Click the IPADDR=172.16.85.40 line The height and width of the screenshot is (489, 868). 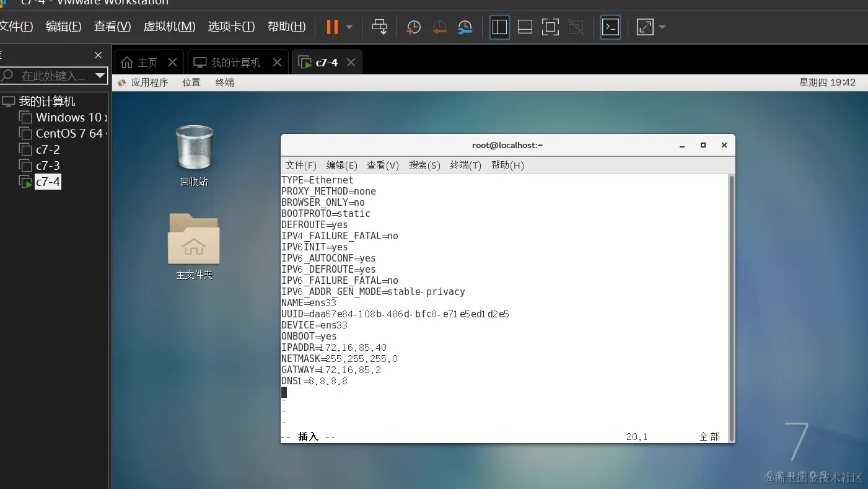click(x=334, y=348)
